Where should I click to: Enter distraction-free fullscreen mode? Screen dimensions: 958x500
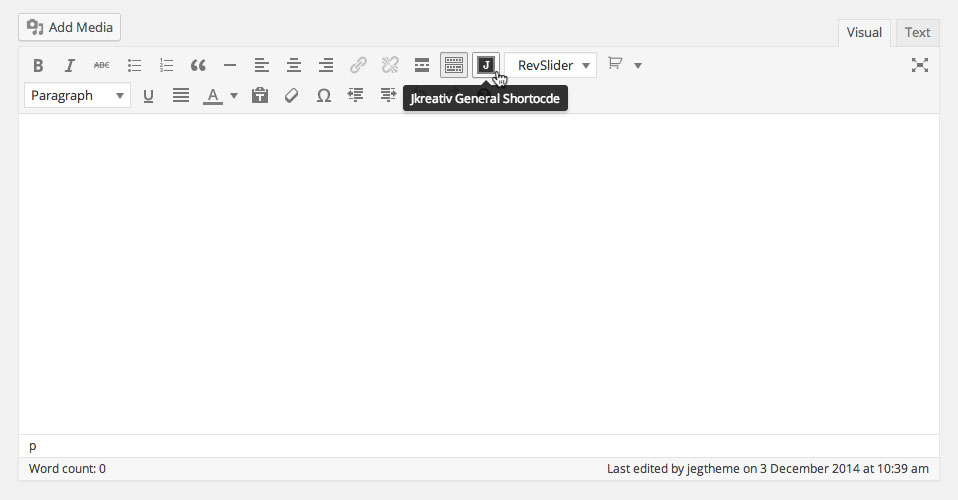(920, 66)
